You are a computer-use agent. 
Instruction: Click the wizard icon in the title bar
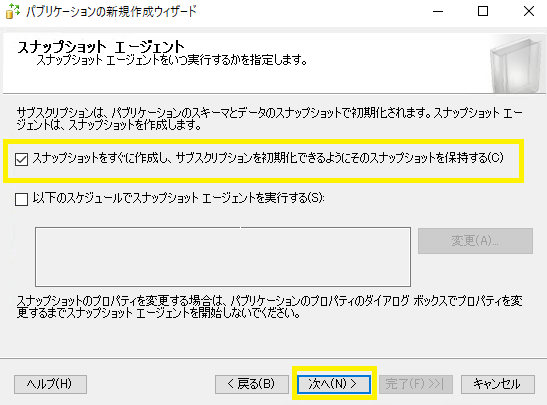pyautogui.click(x=13, y=11)
